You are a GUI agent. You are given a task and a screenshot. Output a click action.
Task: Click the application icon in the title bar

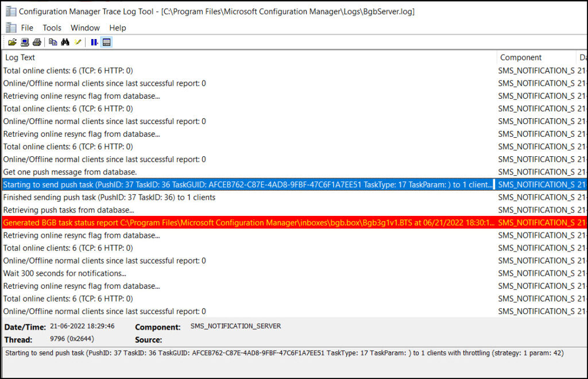pos(11,11)
